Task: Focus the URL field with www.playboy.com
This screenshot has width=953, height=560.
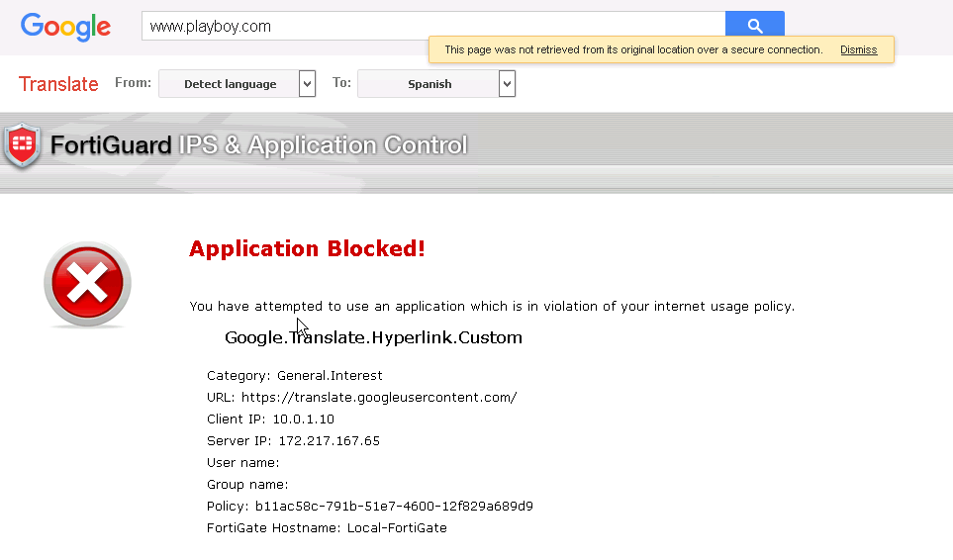Action: click(x=433, y=26)
